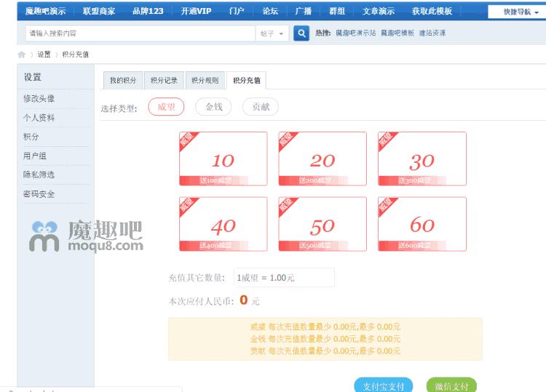Open 修改头像 in the settings sidebar
The height and width of the screenshot is (392, 546).
39,99
